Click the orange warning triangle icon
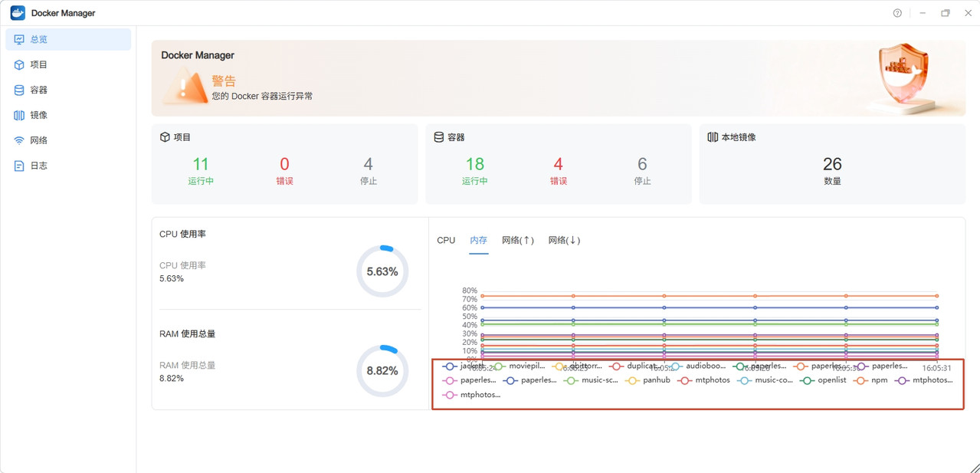Viewport: 980px width, 473px height. click(x=185, y=87)
